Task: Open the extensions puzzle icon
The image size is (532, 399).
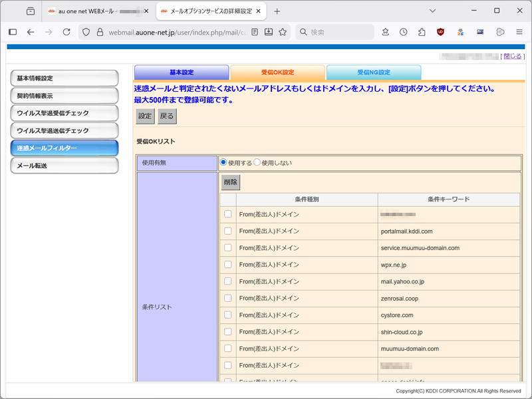Action: click(x=422, y=32)
